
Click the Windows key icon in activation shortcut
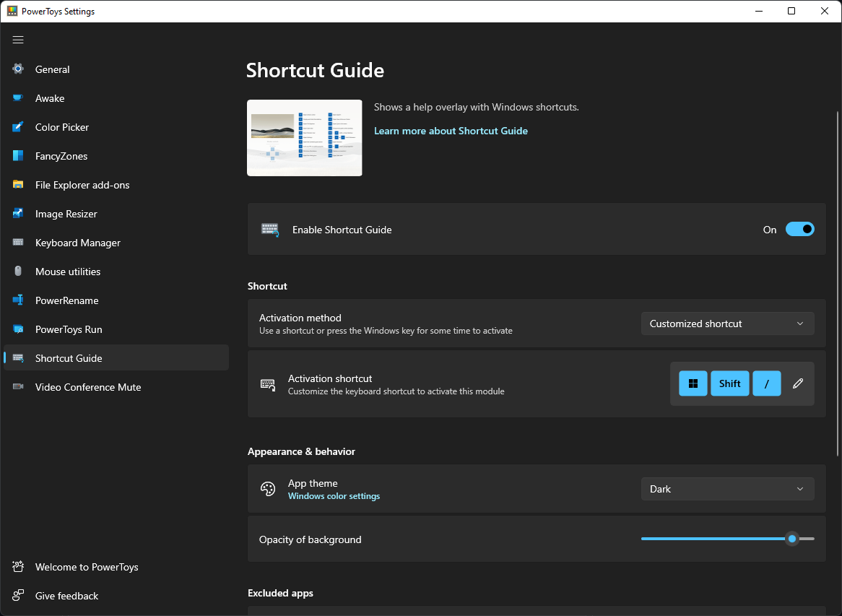693,383
